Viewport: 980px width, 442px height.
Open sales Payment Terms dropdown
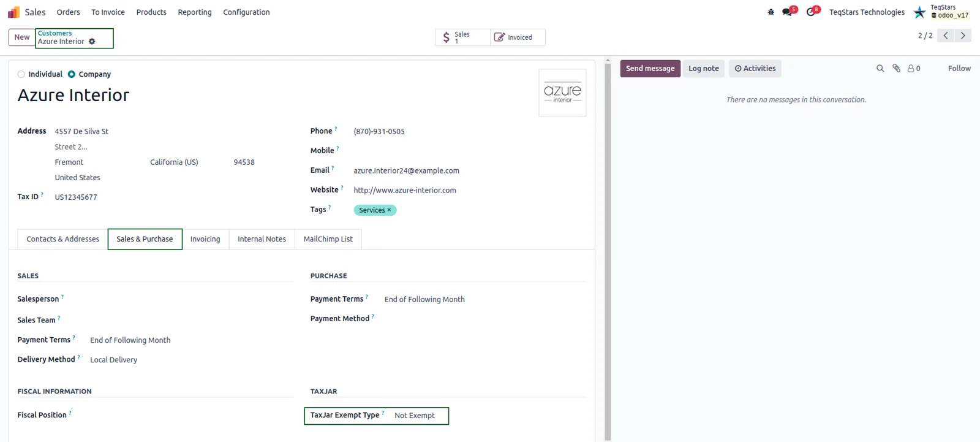click(191, 340)
